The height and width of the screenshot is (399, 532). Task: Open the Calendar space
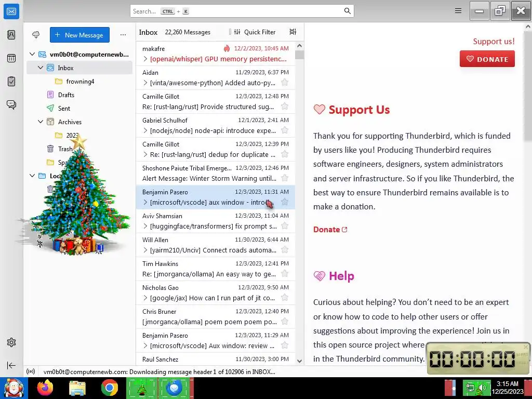coord(11,58)
